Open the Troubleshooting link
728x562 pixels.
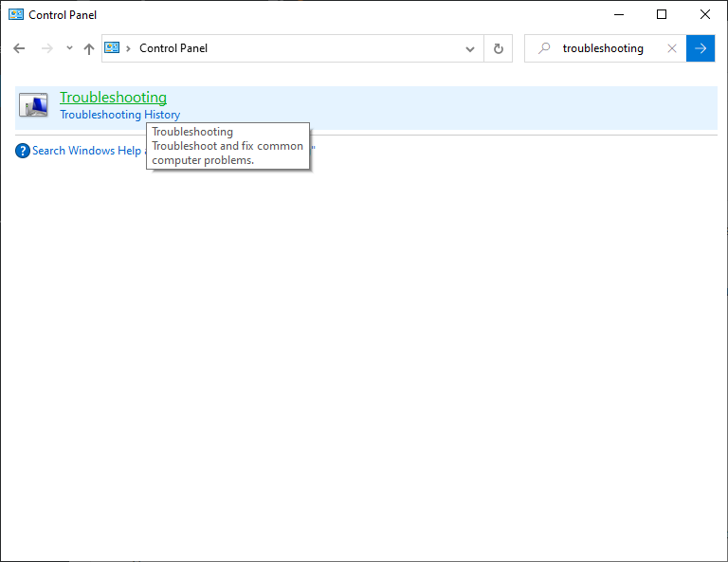pyautogui.click(x=114, y=98)
